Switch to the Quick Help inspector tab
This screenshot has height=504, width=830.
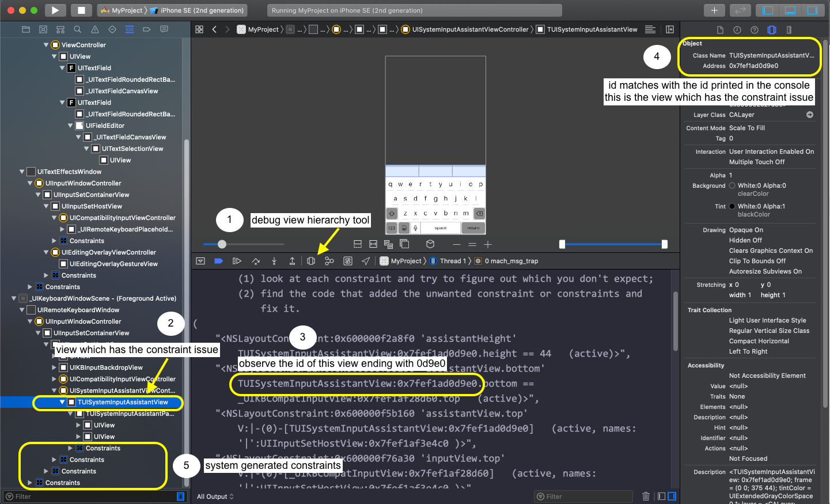pyautogui.click(x=755, y=30)
